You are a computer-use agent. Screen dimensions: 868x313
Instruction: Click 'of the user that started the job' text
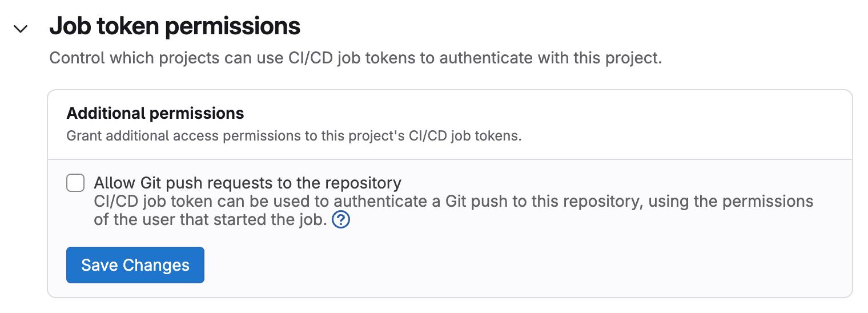coord(210,219)
